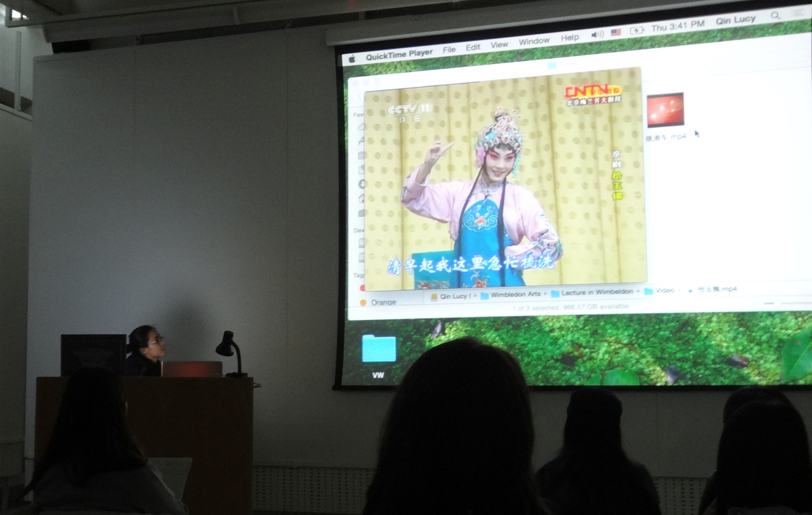Click the 挑滑车.mp4 file name
812x515 pixels.
click(666, 138)
